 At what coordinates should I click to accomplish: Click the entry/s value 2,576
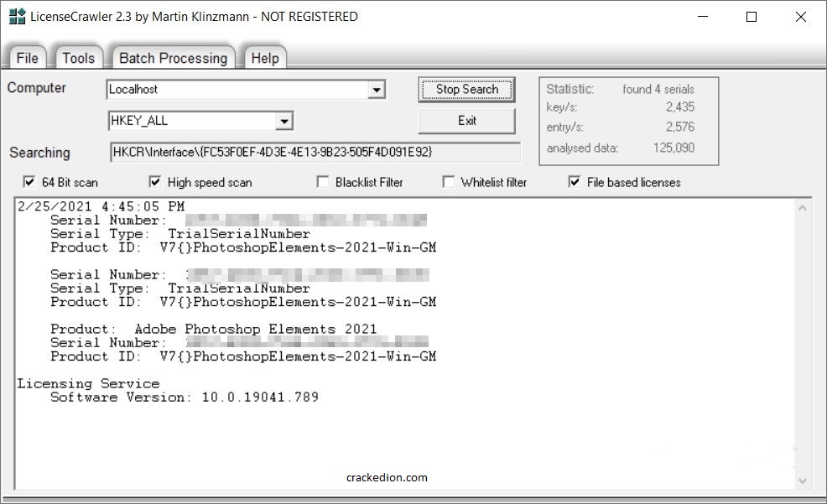[x=680, y=127]
